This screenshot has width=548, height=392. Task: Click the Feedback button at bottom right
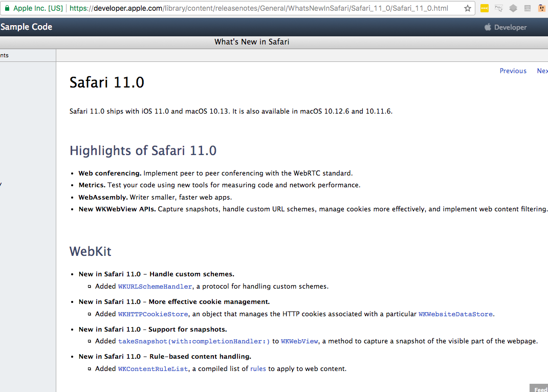click(539, 388)
